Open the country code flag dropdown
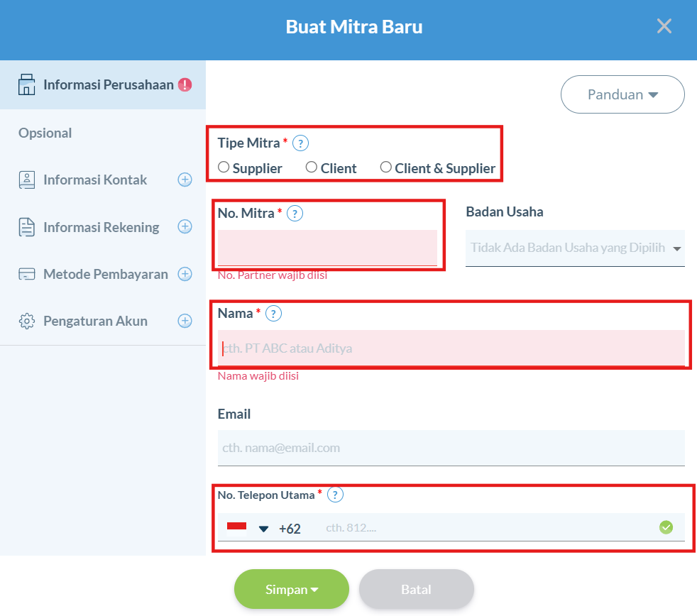 (x=248, y=528)
